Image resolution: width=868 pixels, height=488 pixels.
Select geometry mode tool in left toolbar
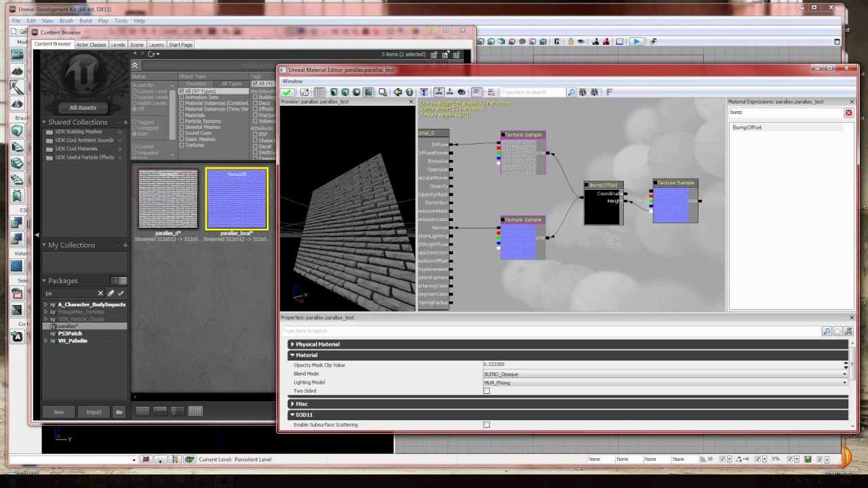(17, 88)
